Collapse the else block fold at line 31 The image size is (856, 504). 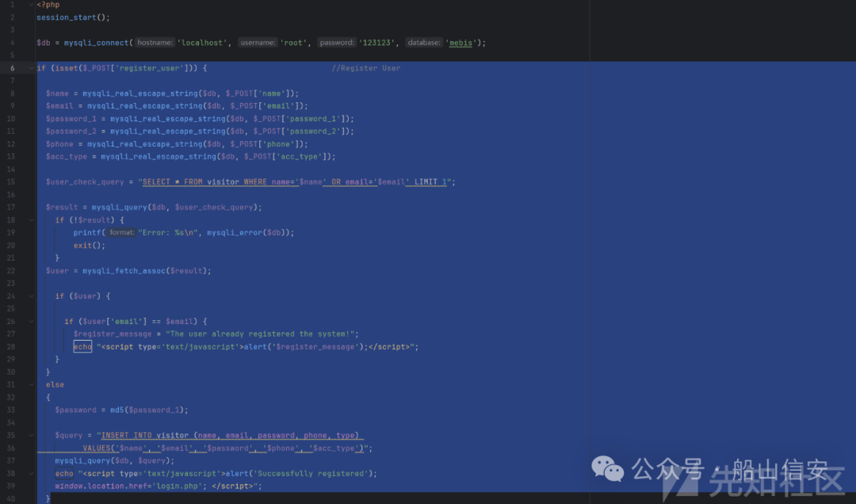coord(31,385)
